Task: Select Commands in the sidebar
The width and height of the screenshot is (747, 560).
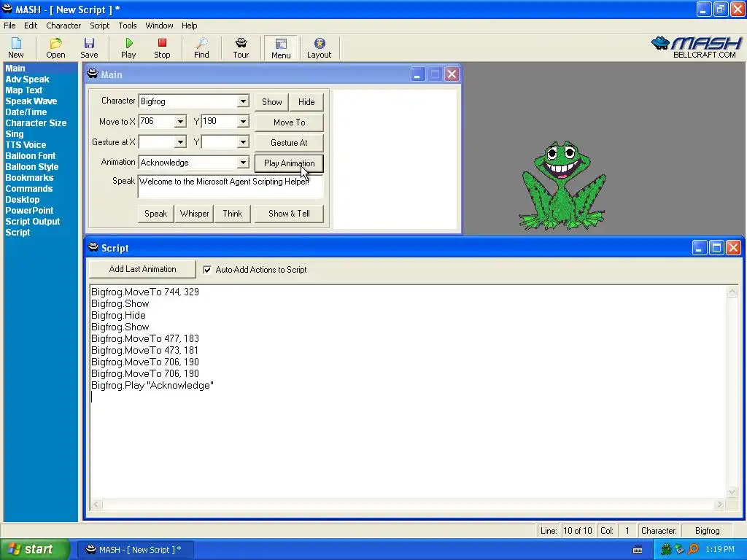Action: click(29, 189)
